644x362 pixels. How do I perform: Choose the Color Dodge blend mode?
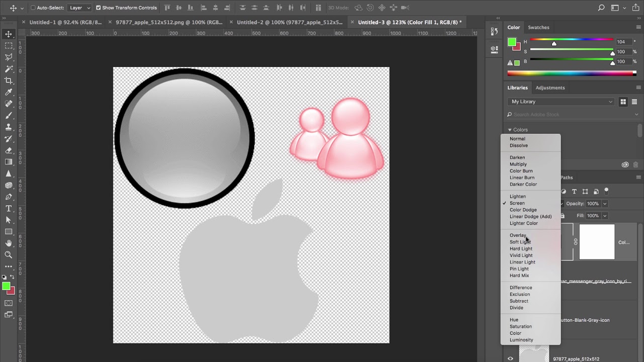pos(523,210)
